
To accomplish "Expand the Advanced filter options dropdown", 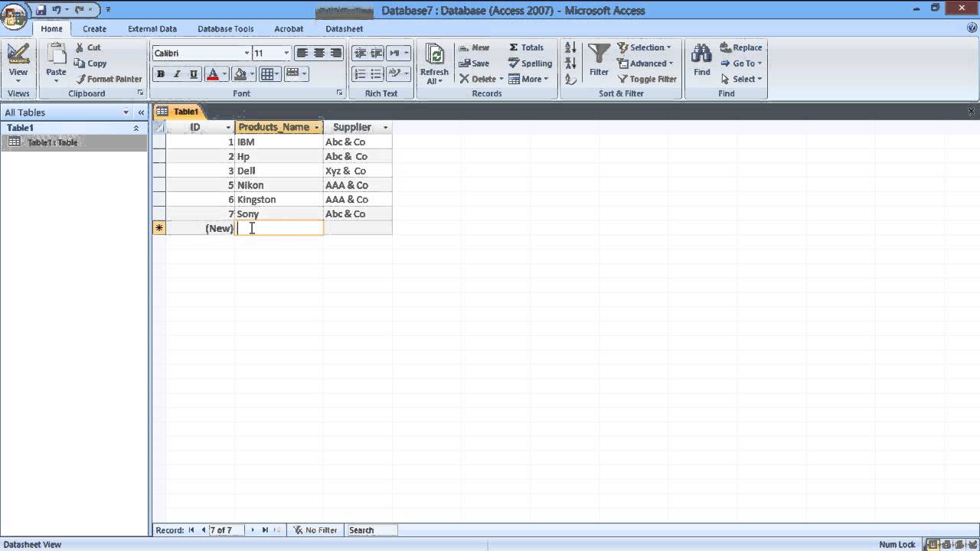I will 645,64.
